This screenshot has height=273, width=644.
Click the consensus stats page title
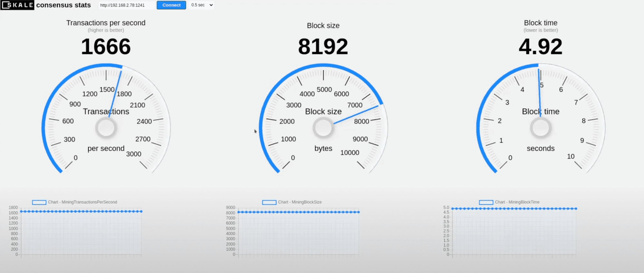point(63,5)
